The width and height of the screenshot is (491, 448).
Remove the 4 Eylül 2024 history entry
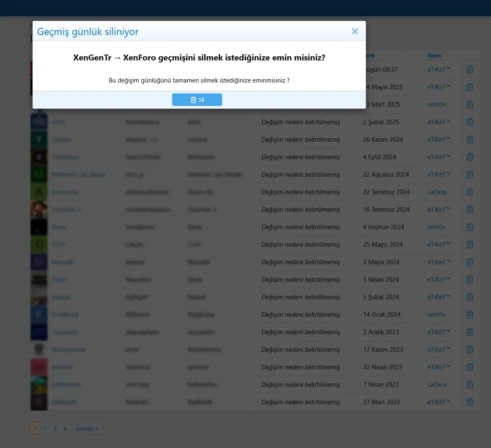pyautogui.click(x=470, y=157)
